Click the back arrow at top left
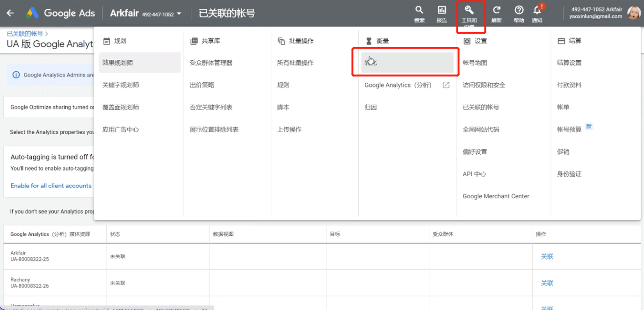 click(10, 13)
